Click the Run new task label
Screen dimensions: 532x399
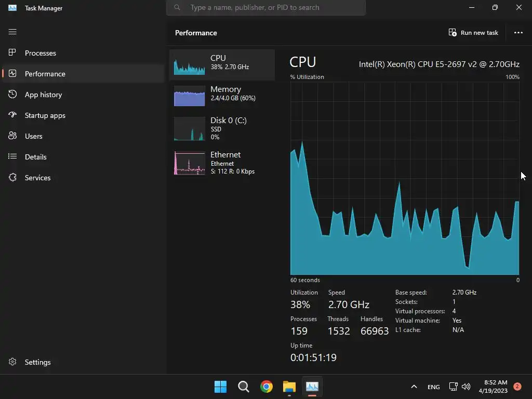pyautogui.click(x=479, y=33)
